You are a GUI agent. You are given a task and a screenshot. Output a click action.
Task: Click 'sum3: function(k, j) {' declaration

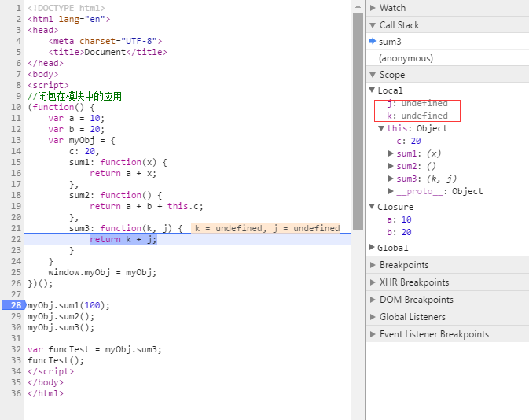pyautogui.click(x=127, y=228)
